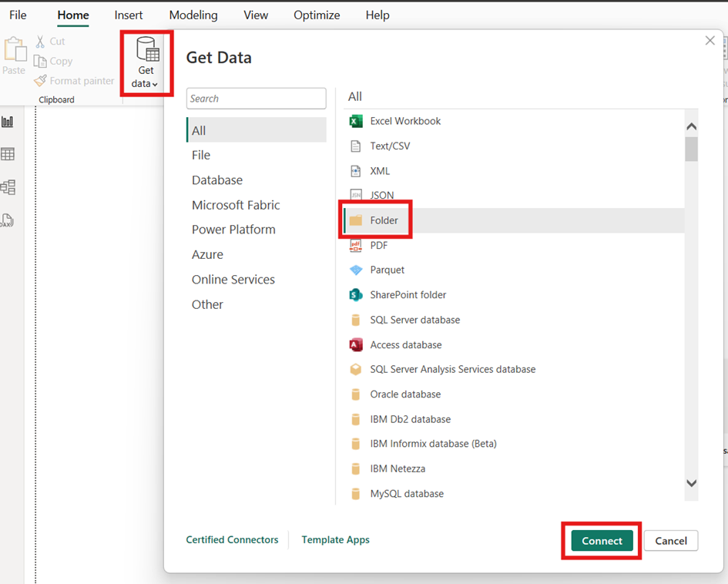This screenshot has width=728, height=584.
Task: Select Access database connector
Action: tap(405, 344)
